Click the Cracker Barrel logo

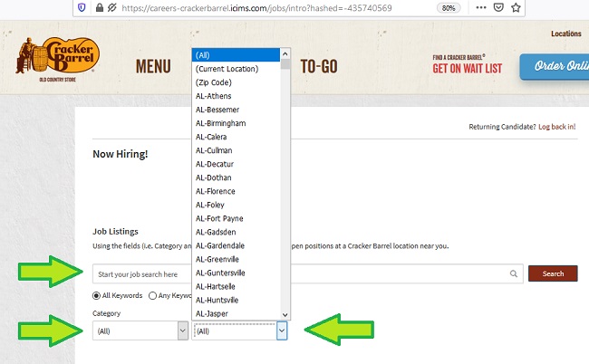point(57,59)
